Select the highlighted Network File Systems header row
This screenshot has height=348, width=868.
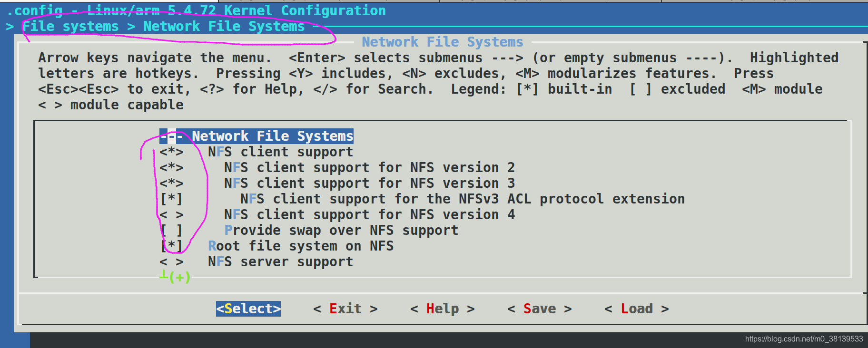[256, 136]
